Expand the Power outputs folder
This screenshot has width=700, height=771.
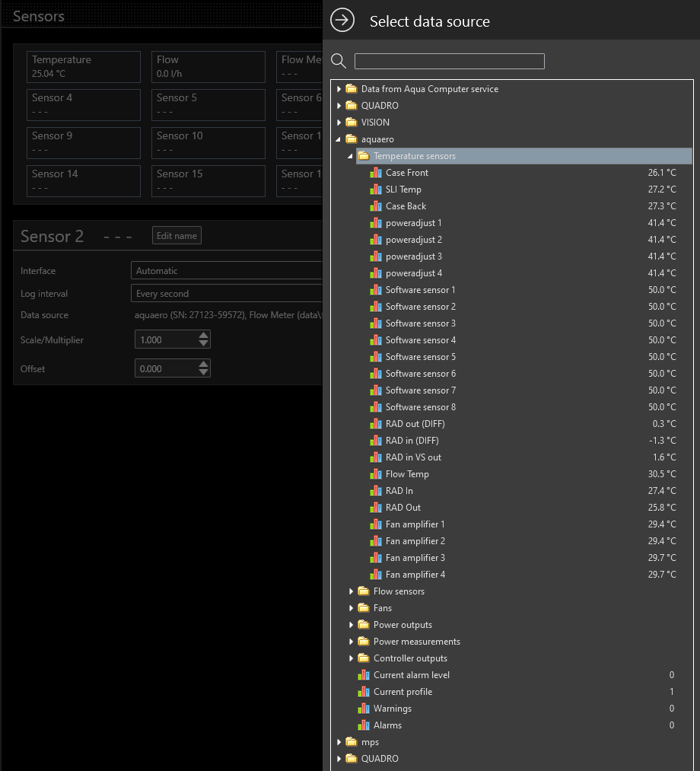pos(352,625)
